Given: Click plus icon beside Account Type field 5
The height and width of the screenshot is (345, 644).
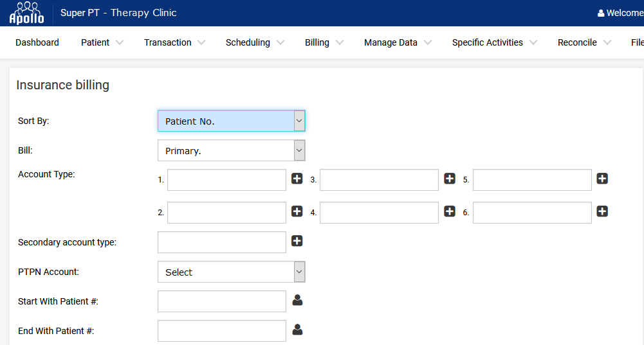Looking at the screenshot, I should (602, 179).
